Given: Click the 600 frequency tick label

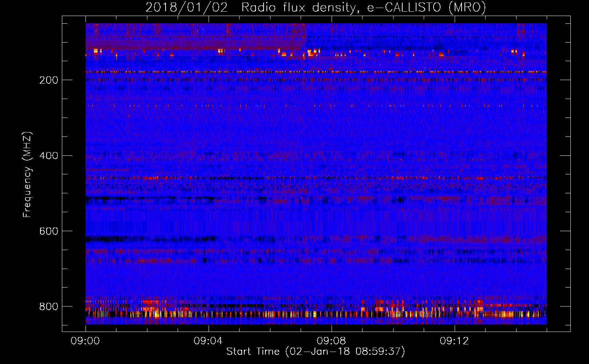Looking at the screenshot, I should [x=49, y=231].
